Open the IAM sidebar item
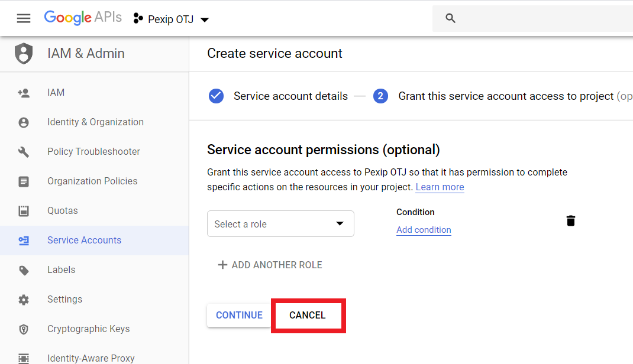This screenshot has width=633, height=364. pos(56,93)
